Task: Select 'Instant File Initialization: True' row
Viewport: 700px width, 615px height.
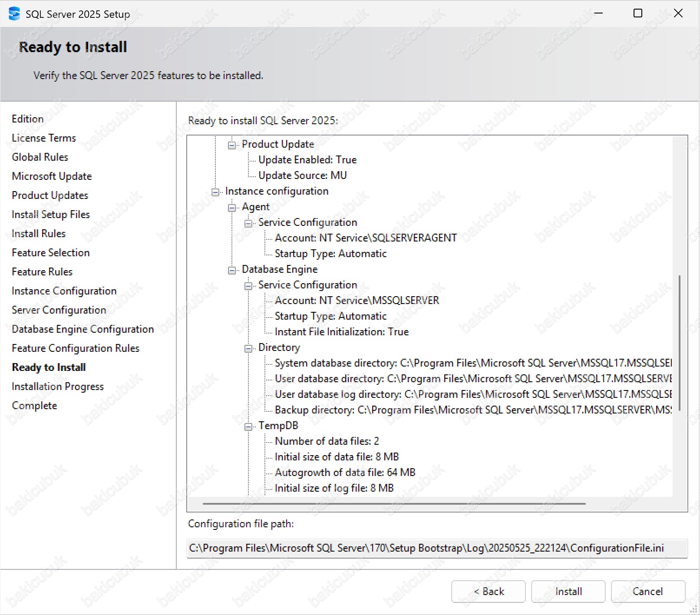Action: 342,332
